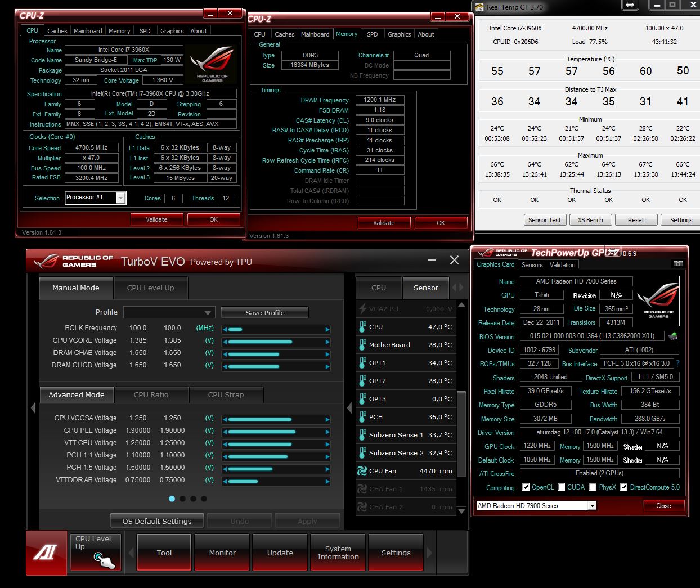Click PCH 1.1 Voltage decrease arrow

(x=225, y=456)
